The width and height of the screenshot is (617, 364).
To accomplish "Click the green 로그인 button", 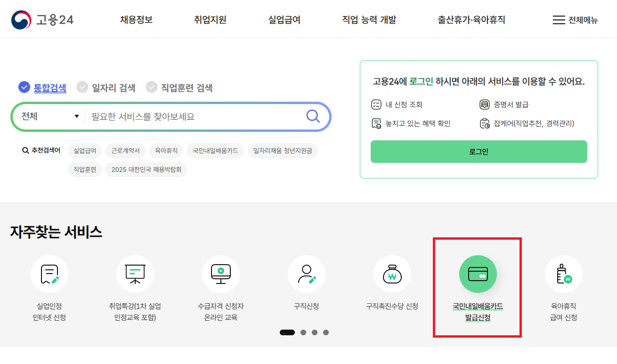I will 479,152.
